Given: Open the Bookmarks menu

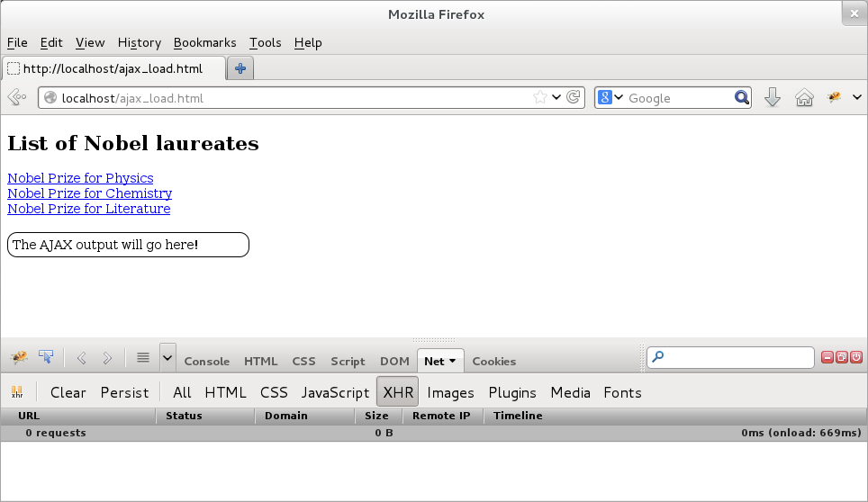Looking at the screenshot, I should point(204,42).
